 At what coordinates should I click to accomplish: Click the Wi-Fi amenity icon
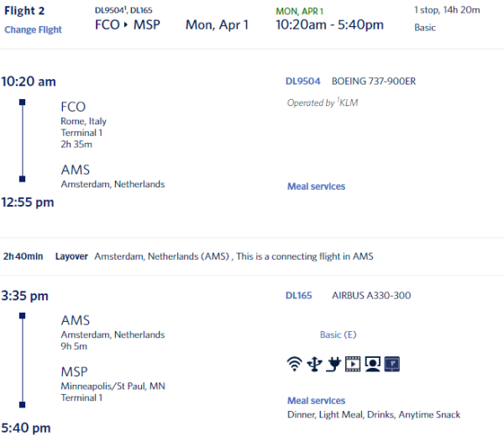point(294,364)
